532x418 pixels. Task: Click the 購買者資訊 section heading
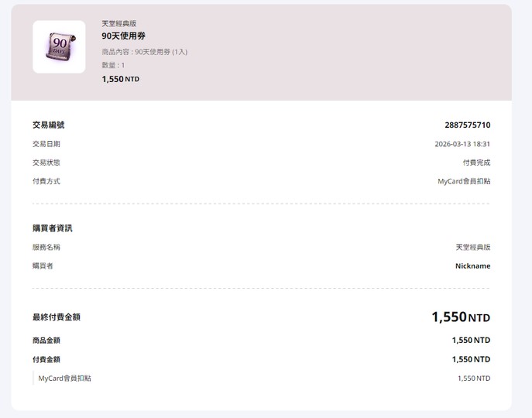(x=52, y=228)
